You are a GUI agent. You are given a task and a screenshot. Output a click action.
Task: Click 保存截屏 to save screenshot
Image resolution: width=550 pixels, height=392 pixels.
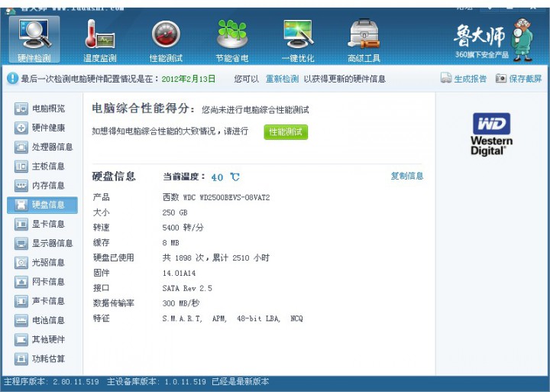click(x=519, y=79)
